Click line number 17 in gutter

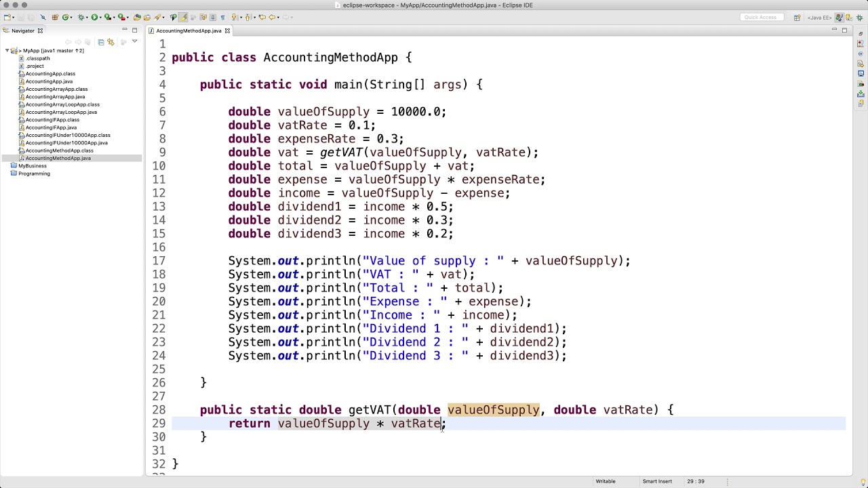tap(159, 261)
